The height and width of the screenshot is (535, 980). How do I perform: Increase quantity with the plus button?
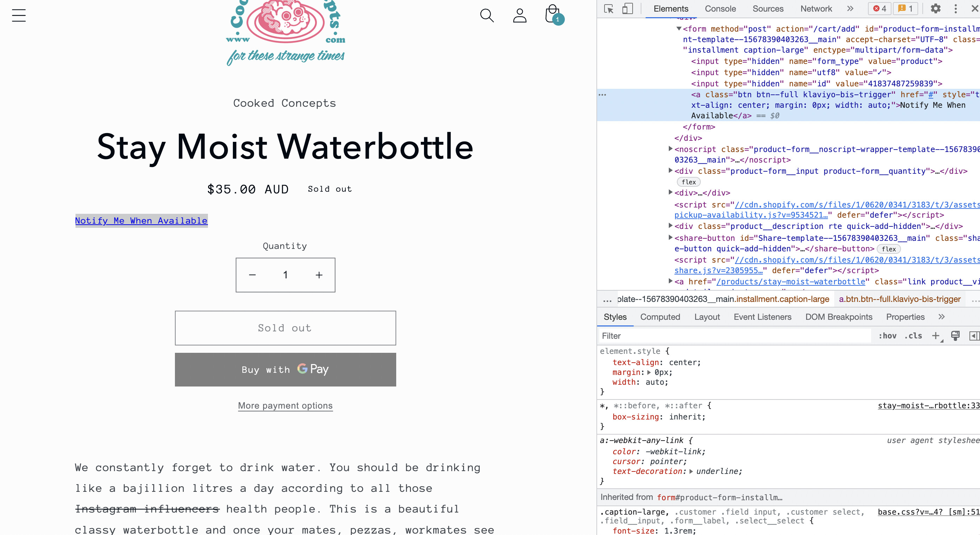tap(319, 275)
